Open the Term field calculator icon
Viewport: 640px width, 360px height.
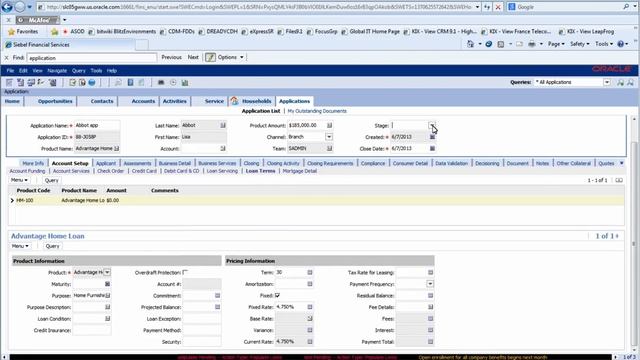point(310,272)
